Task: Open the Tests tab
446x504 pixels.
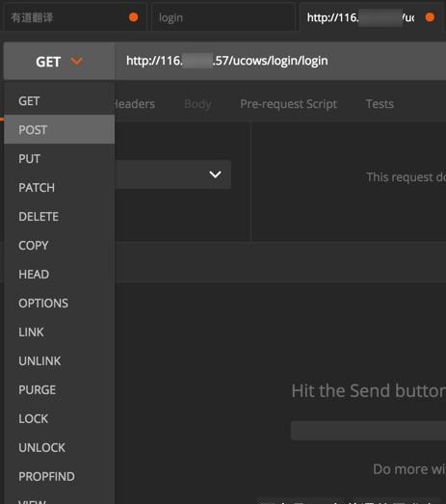Action: [x=380, y=104]
